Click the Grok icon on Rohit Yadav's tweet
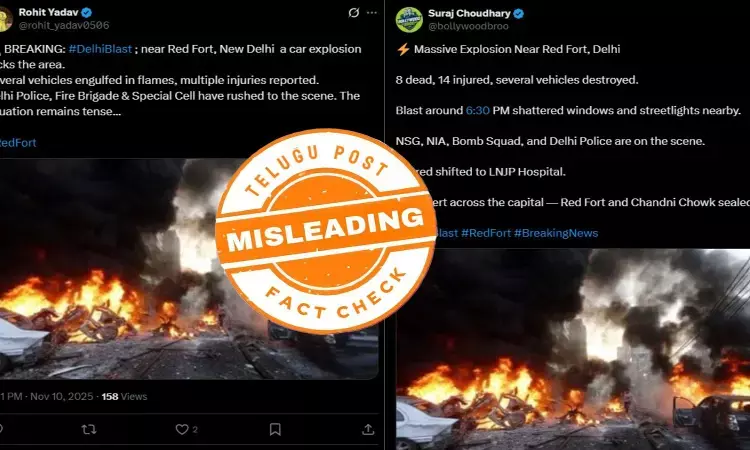The width and height of the screenshot is (750, 450). (x=353, y=13)
